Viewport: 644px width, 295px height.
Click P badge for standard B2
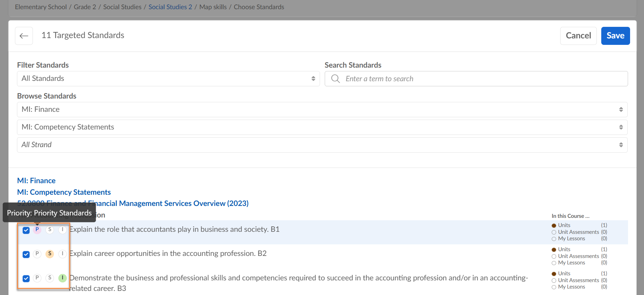[x=37, y=254]
